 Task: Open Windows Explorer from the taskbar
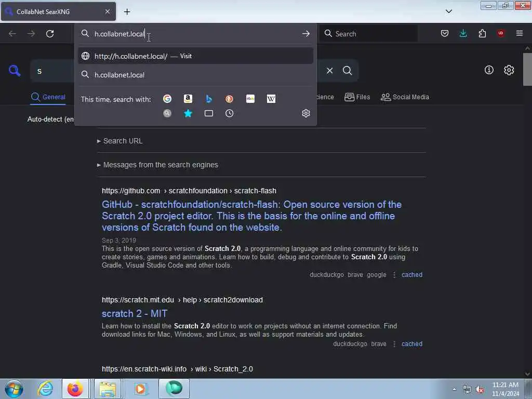point(108,389)
